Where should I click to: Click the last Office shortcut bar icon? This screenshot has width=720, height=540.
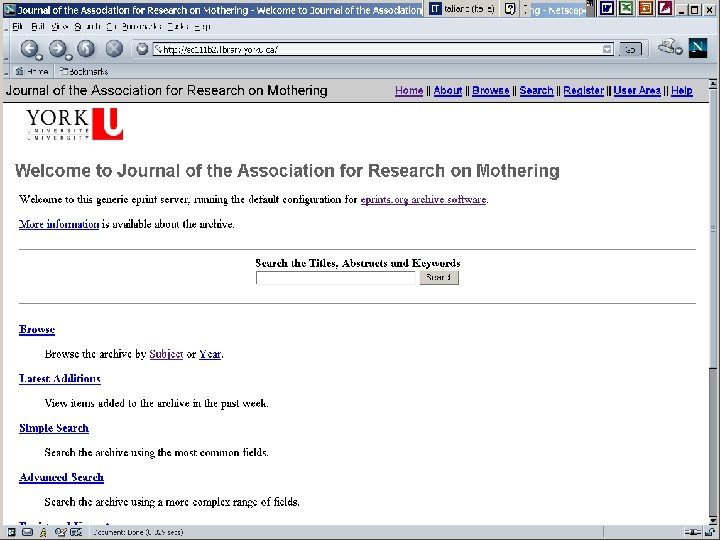(665, 8)
